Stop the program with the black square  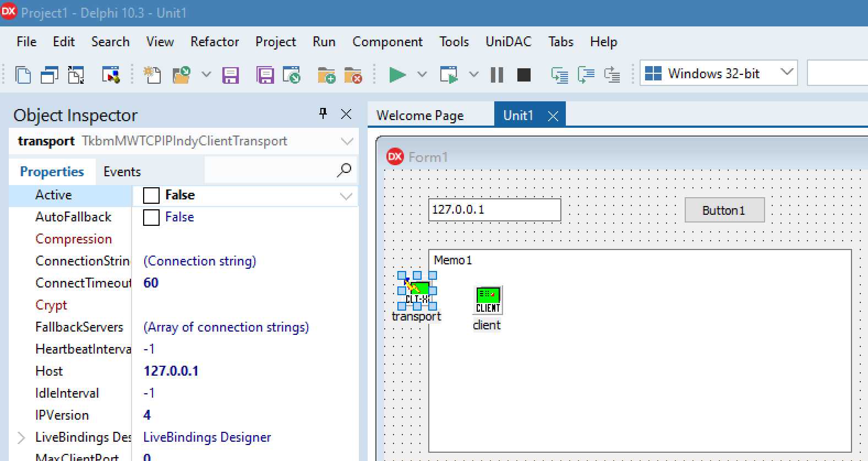(524, 74)
